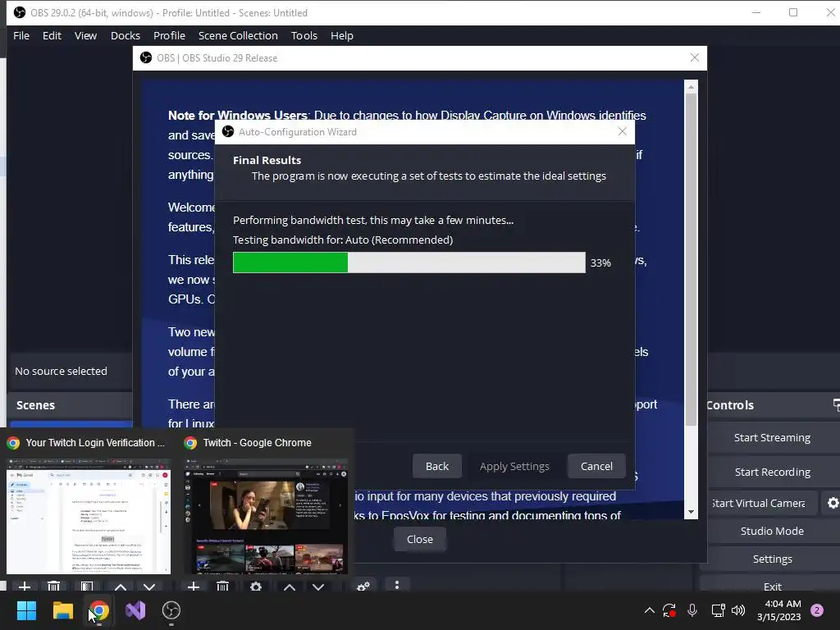Click the Chrome taskbar icon
The height and width of the screenshot is (630, 840).
point(98,610)
